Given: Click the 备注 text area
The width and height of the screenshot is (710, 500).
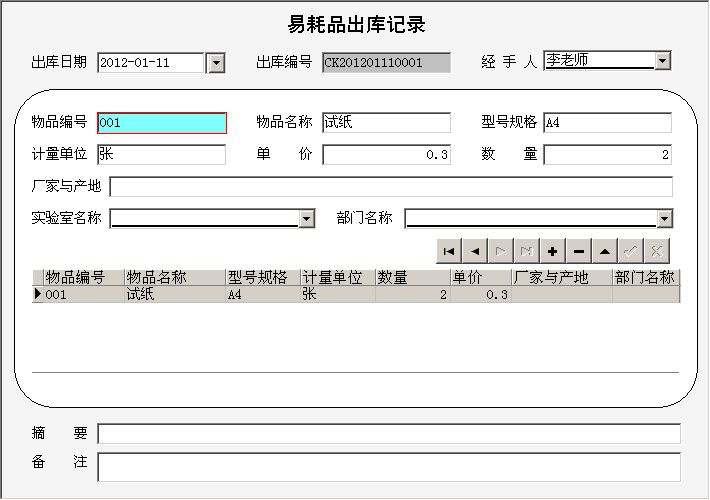Looking at the screenshot, I should coord(389,467).
